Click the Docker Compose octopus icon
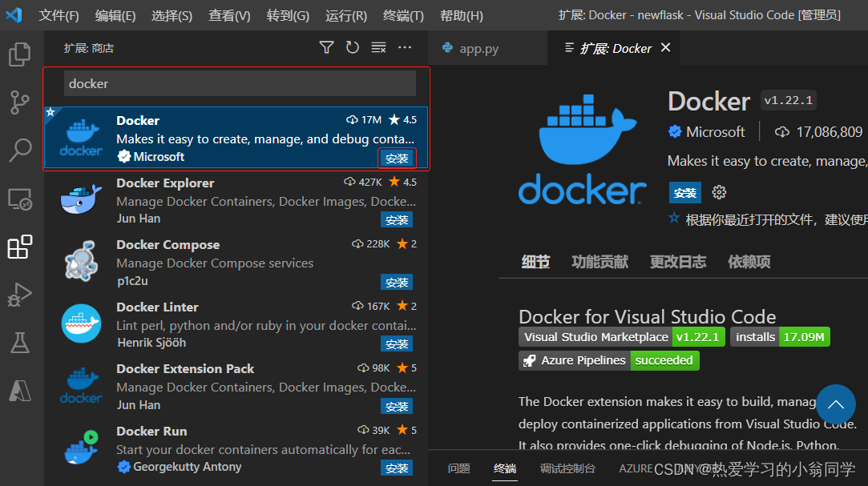Viewport: 868px width, 486px height. click(82, 261)
